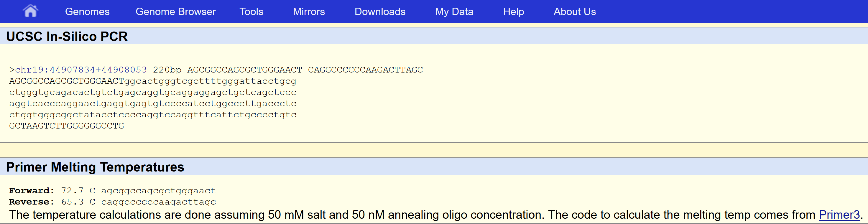
Task: Open the Genomes menu
Action: 87,11
